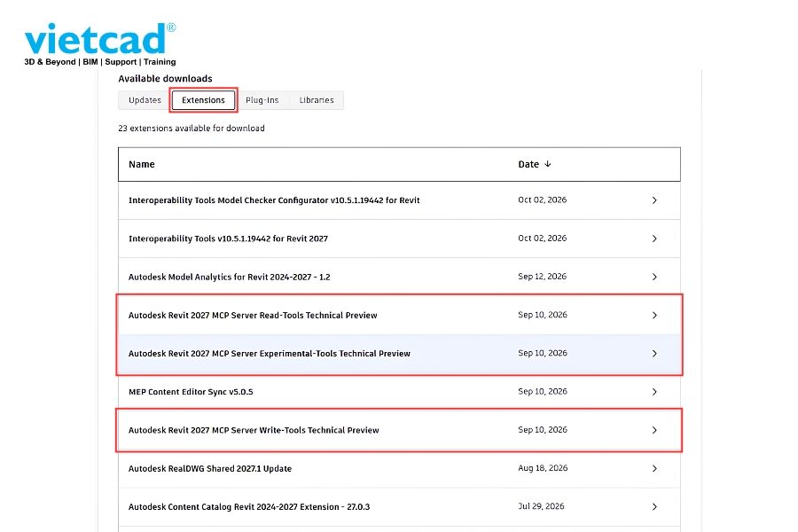Open the Plug-ins tab
Image resolution: width=798 pixels, height=532 pixels.
point(262,100)
